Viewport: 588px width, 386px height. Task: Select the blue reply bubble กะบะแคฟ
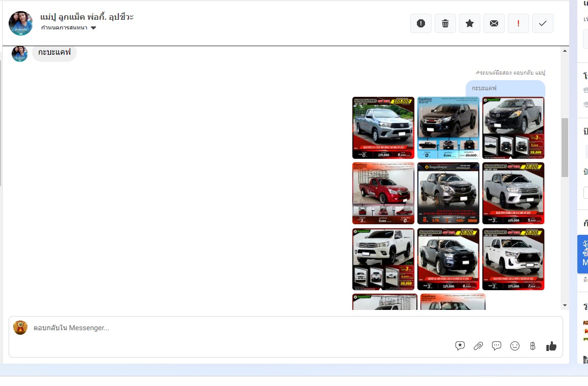505,88
